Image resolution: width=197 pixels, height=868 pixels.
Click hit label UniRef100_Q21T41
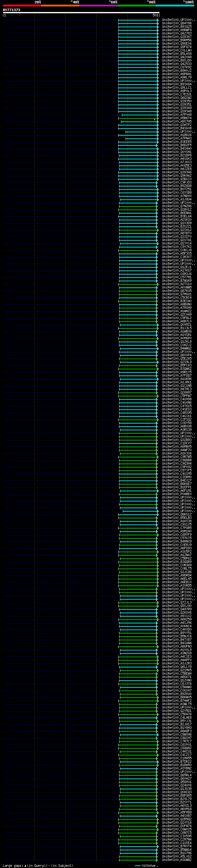click(x=177, y=240)
